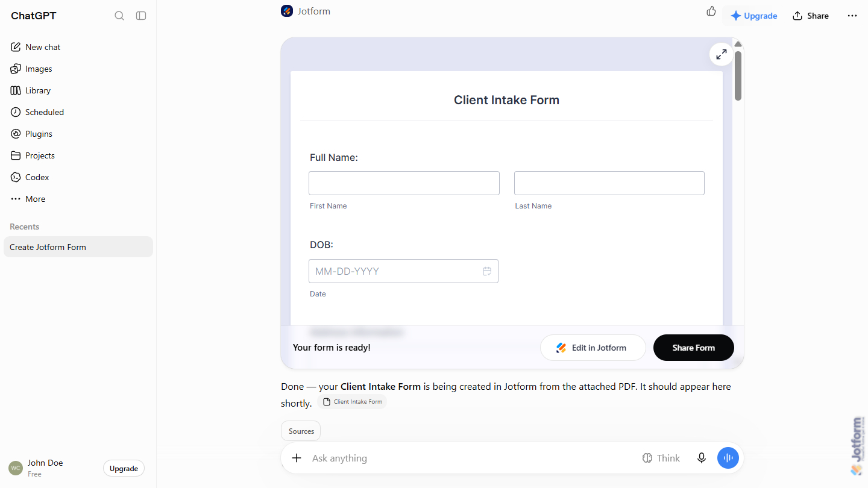Click the Sources button

pyautogui.click(x=301, y=431)
